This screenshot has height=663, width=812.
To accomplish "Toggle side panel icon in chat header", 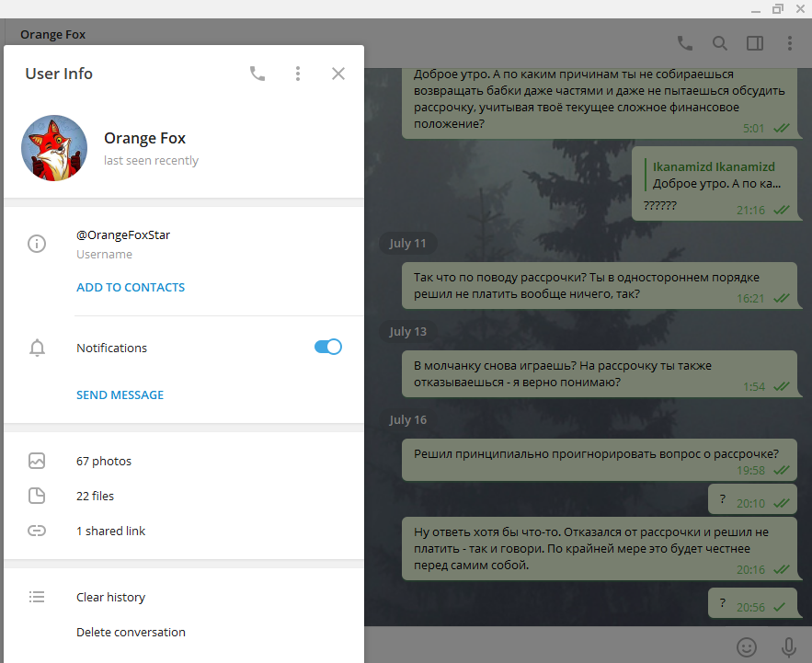I will point(755,43).
